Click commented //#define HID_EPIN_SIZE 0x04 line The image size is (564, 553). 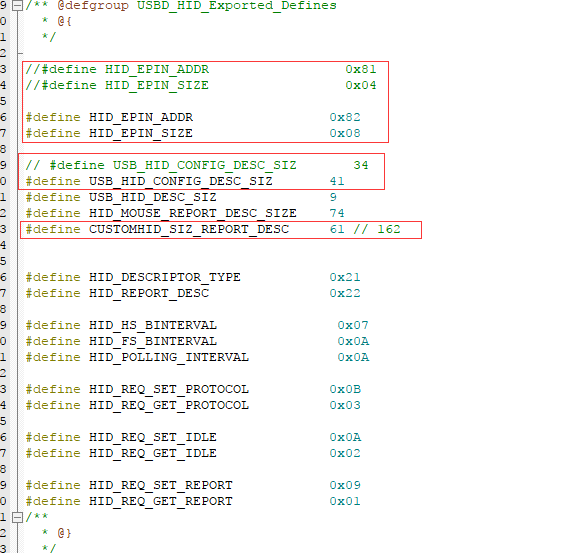coord(201,85)
